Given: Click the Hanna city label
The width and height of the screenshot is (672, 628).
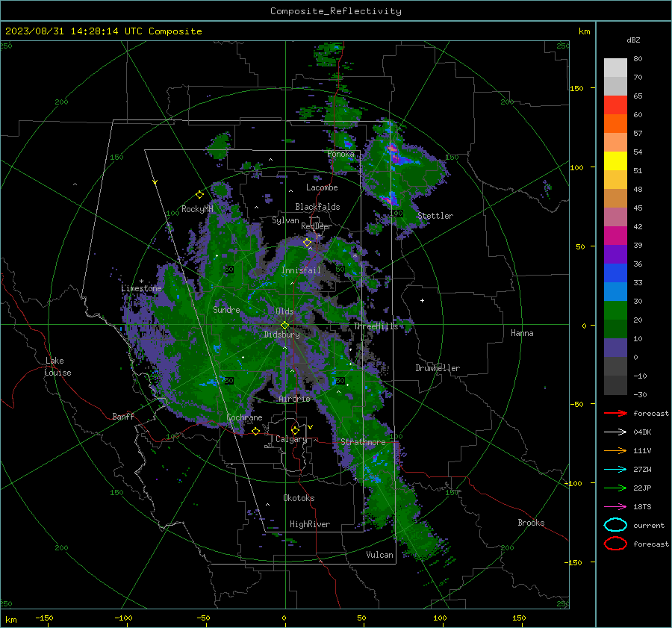Looking at the screenshot, I should coord(522,333).
